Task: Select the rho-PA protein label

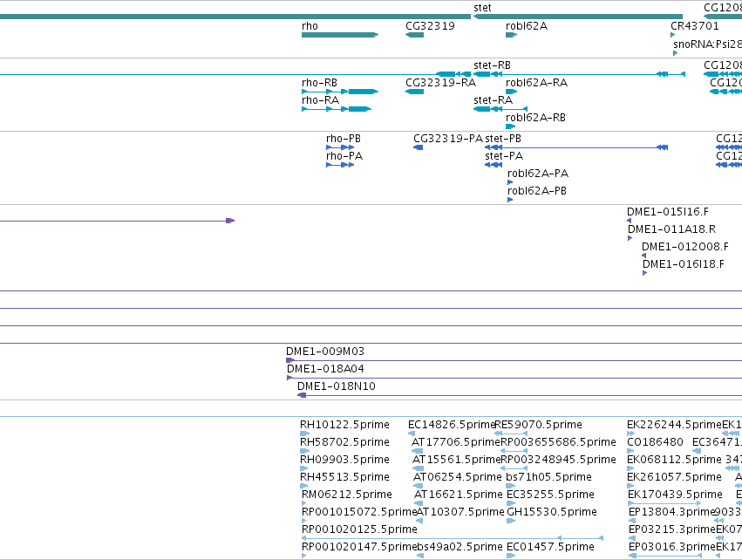Action: click(344, 156)
